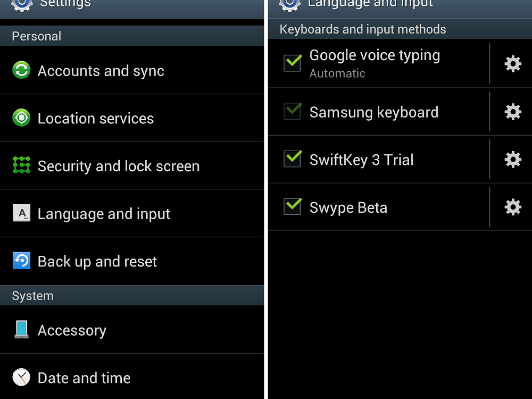
Task: Open Google voice typing settings gear
Action: click(x=513, y=64)
